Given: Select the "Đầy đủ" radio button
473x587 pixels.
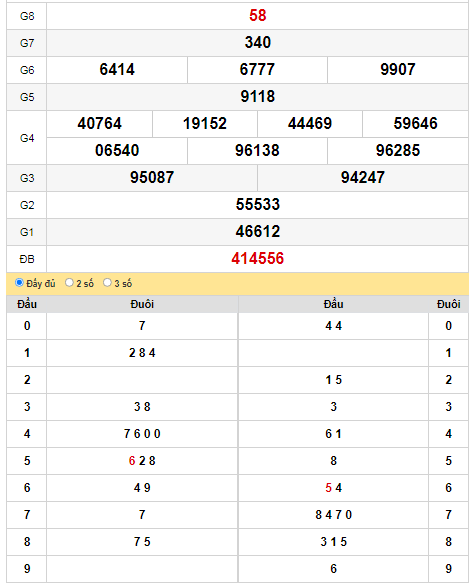Looking at the screenshot, I should [19, 283].
